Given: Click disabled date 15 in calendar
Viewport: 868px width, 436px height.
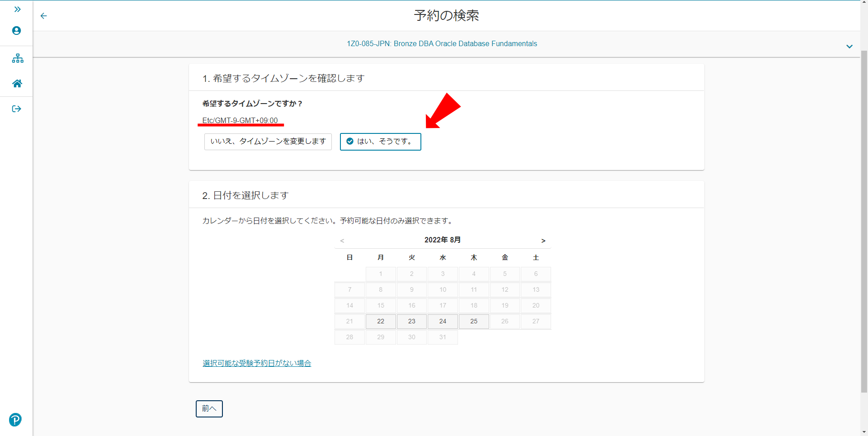Looking at the screenshot, I should click(381, 306).
